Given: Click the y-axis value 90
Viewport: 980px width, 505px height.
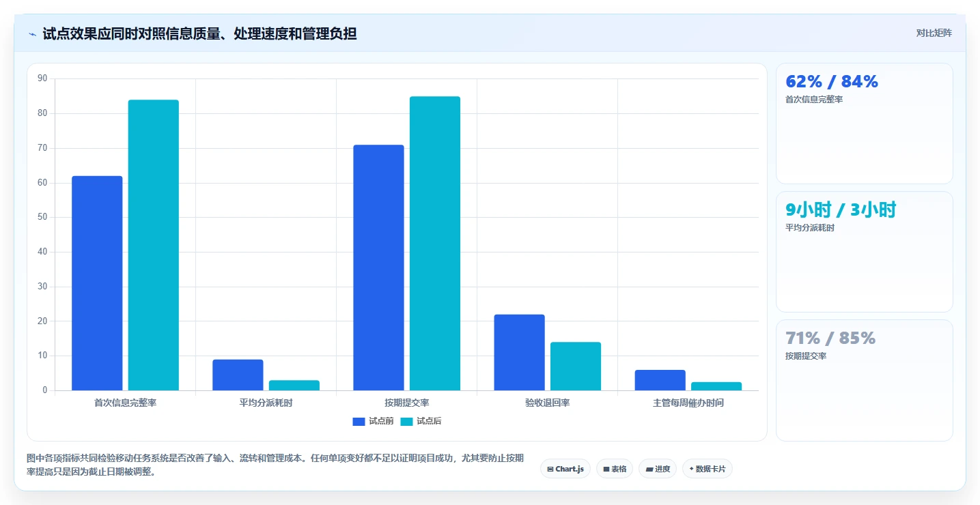Looking at the screenshot, I should [42, 78].
